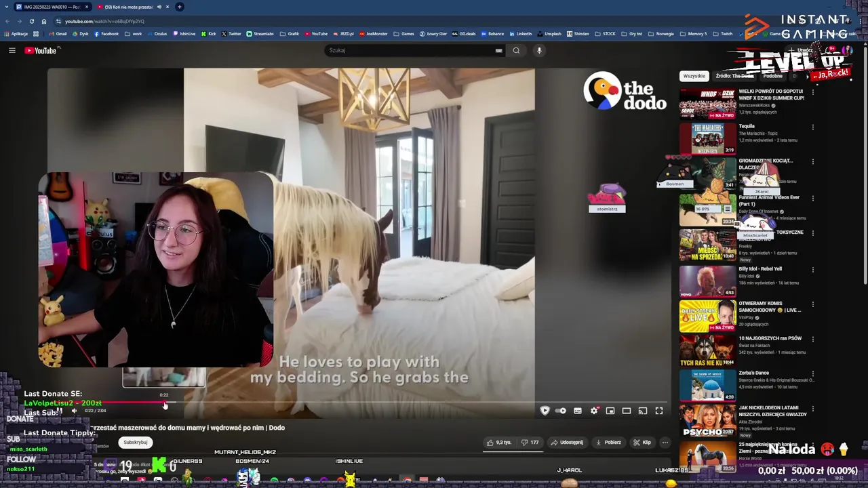Switch to the miniplayer
The width and height of the screenshot is (868, 488).
610,411
